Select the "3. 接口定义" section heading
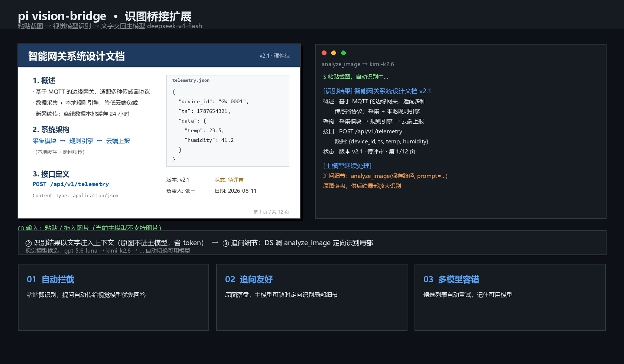This screenshot has height=364, width=624. (x=51, y=174)
